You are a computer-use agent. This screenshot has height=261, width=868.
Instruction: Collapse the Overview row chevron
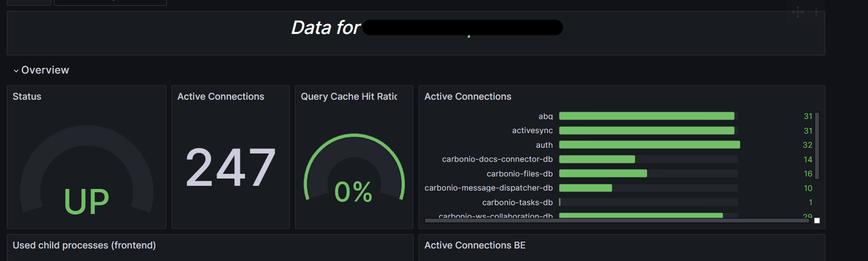click(16, 70)
